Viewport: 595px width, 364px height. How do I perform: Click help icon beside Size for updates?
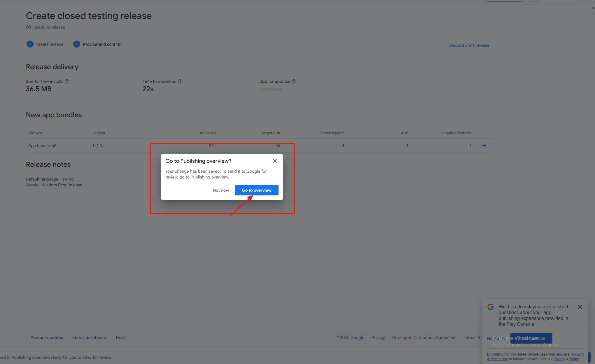[294, 81]
